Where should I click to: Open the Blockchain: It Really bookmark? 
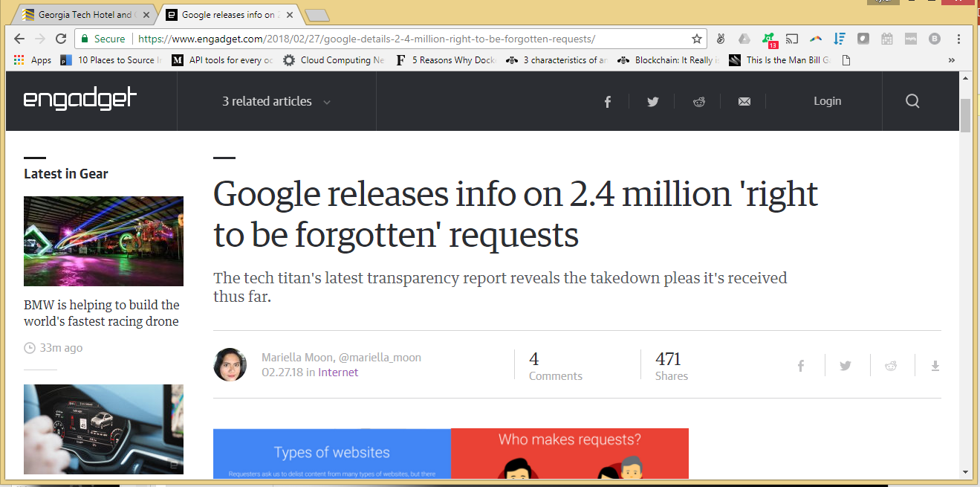[668, 60]
